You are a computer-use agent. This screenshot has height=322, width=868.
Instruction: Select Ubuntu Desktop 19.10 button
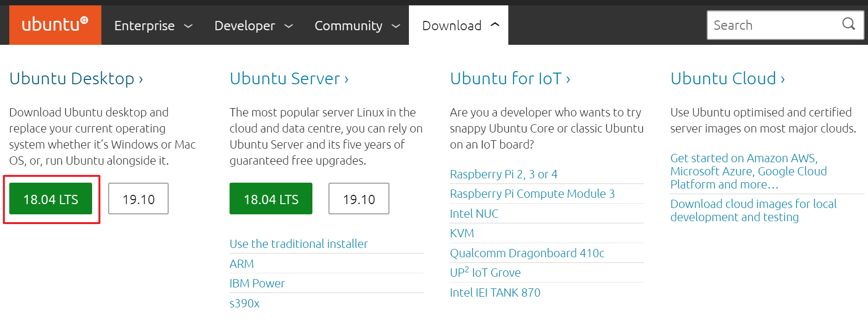coord(138,199)
